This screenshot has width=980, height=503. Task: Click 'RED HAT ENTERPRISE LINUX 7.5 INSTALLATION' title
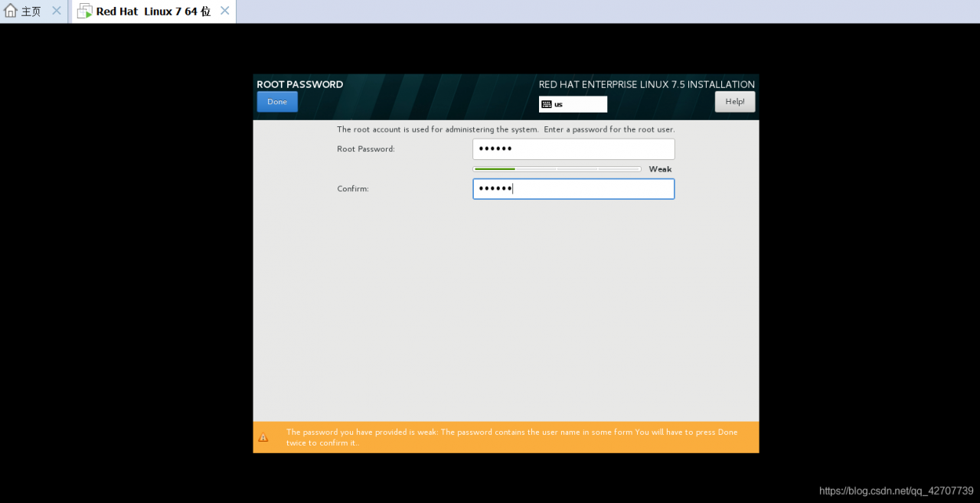pos(647,84)
